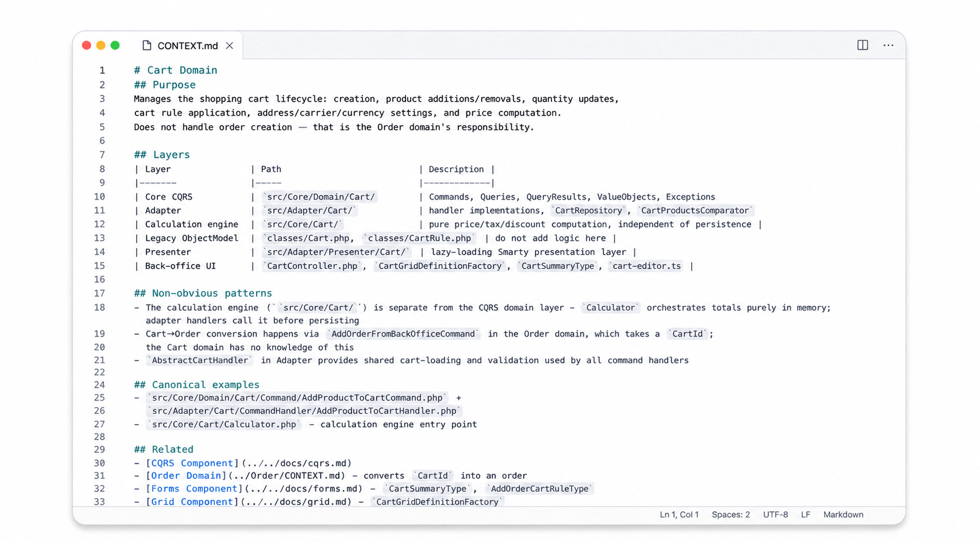Change indentation via Spaces: 2
This screenshot has width=980, height=541.
(731, 515)
